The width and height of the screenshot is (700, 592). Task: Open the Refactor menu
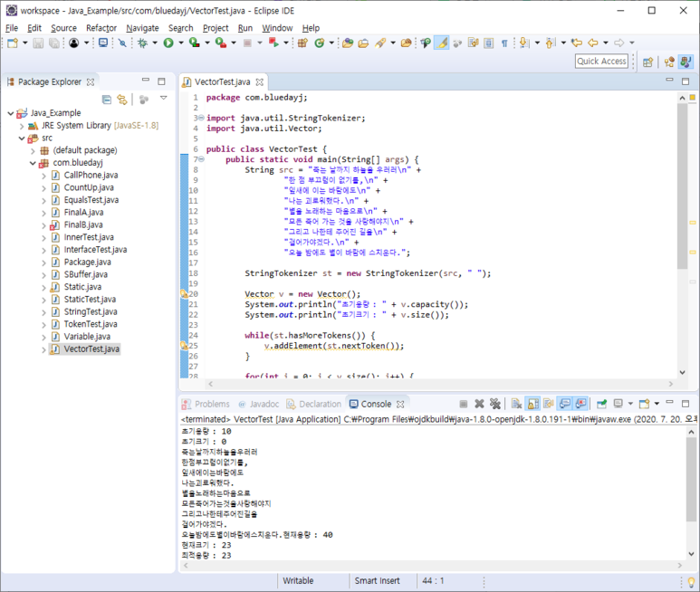(x=101, y=28)
